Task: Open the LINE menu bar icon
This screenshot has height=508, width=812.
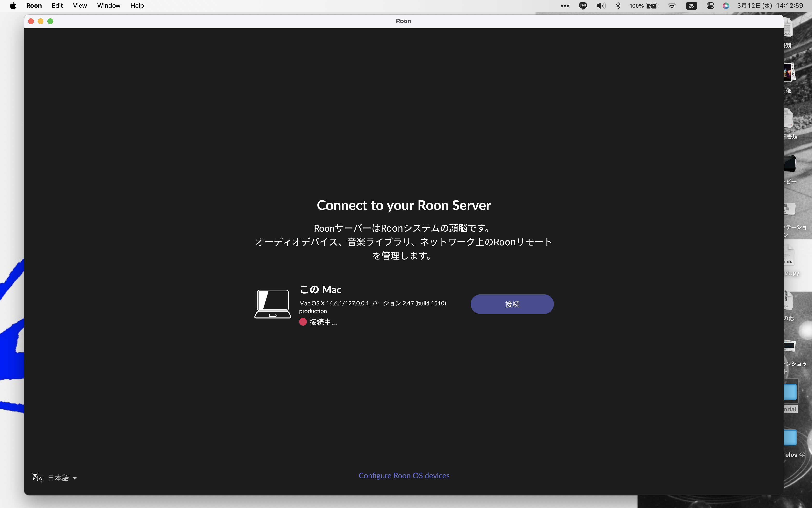Action: point(583,6)
